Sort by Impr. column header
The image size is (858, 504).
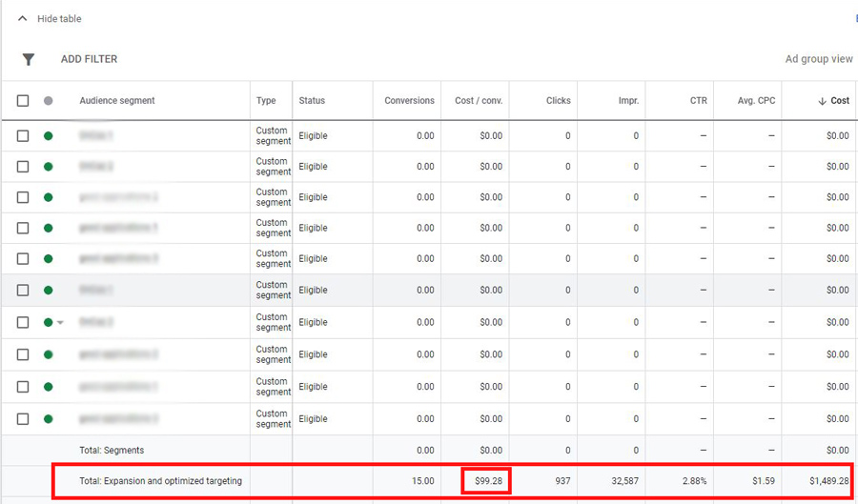(x=628, y=101)
